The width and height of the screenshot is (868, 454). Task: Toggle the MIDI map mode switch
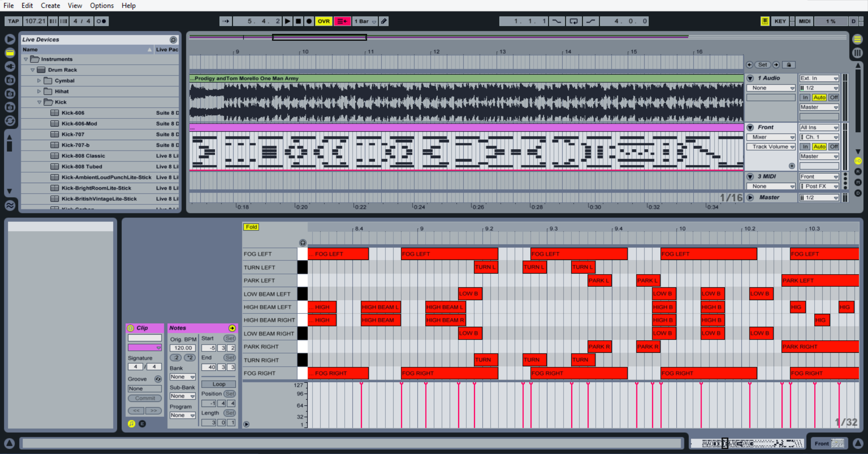[x=805, y=21]
